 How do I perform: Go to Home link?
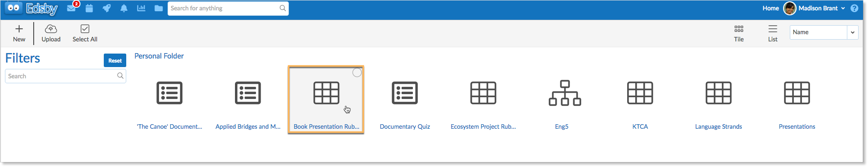(771, 8)
